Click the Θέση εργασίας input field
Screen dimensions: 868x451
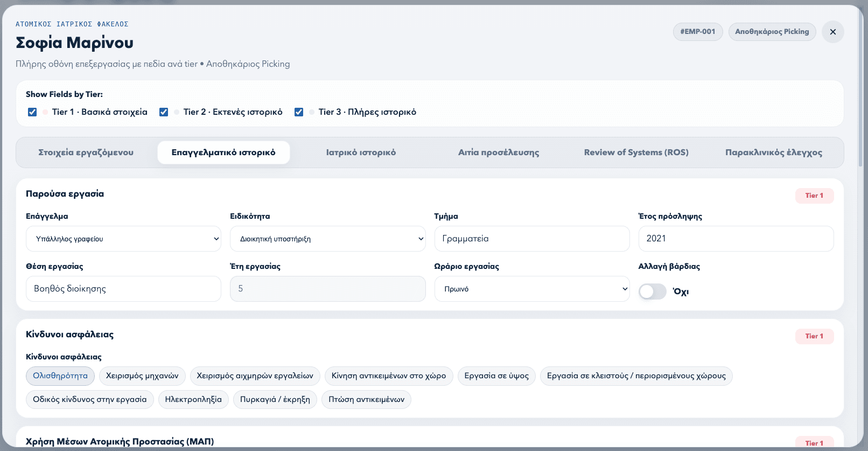tap(123, 289)
